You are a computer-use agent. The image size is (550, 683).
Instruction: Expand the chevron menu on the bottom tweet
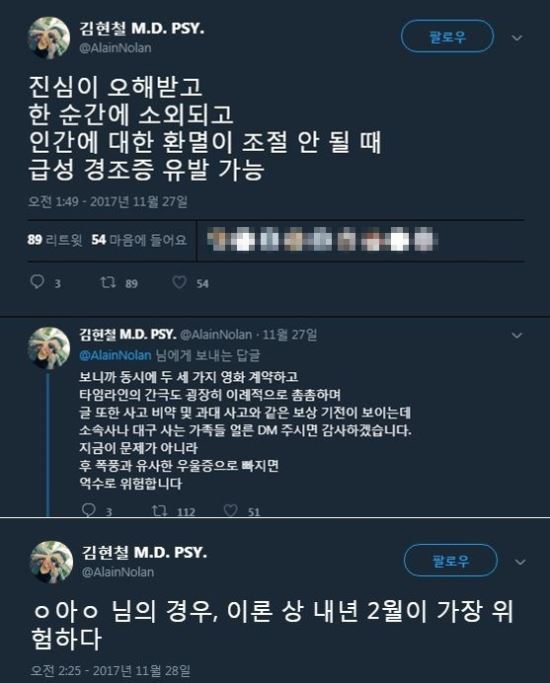(520, 562)
